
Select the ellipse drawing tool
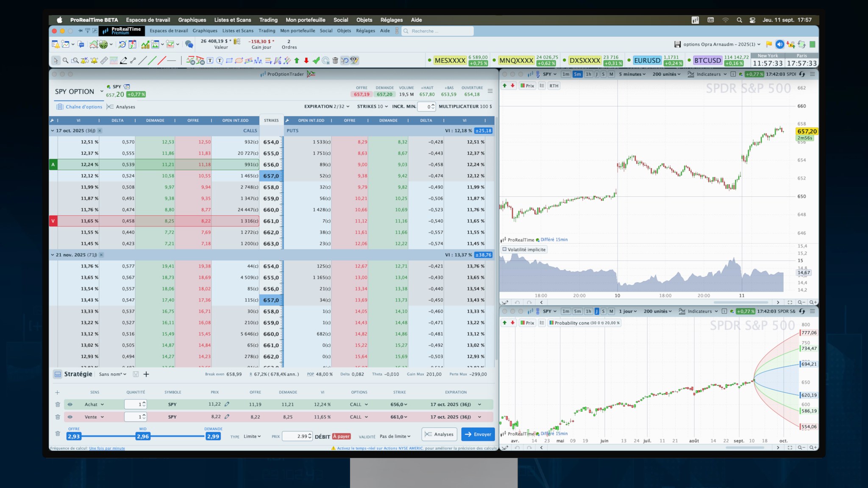tap(239, 61)
